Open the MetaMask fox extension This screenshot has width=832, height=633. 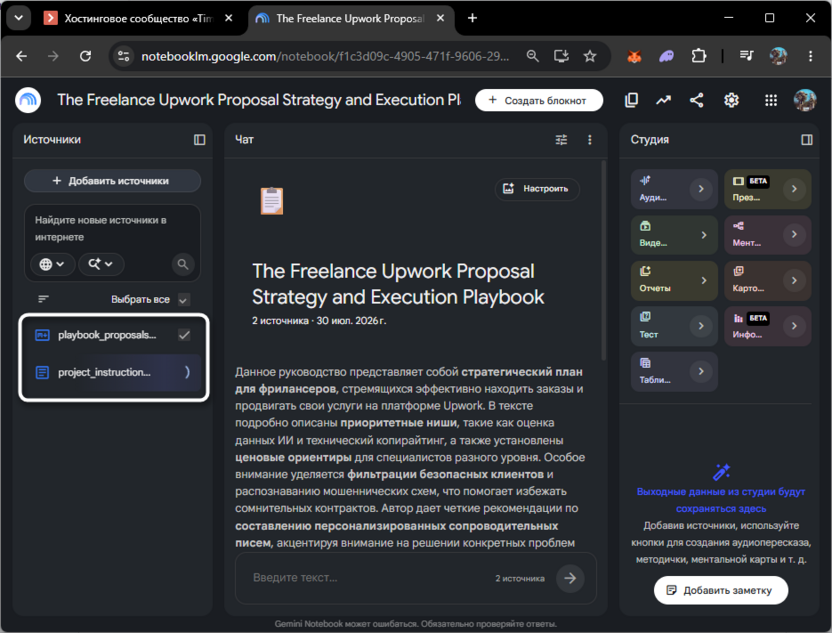click(x=634, y=56)
